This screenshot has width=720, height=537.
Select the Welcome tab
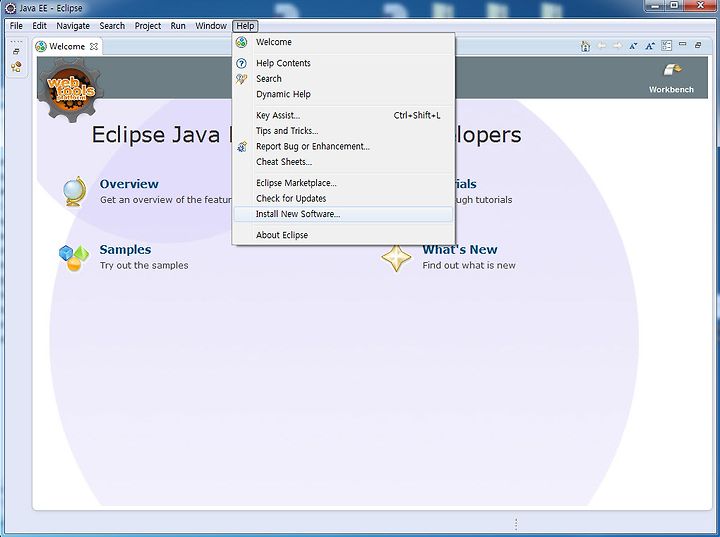tap(67, 46)
